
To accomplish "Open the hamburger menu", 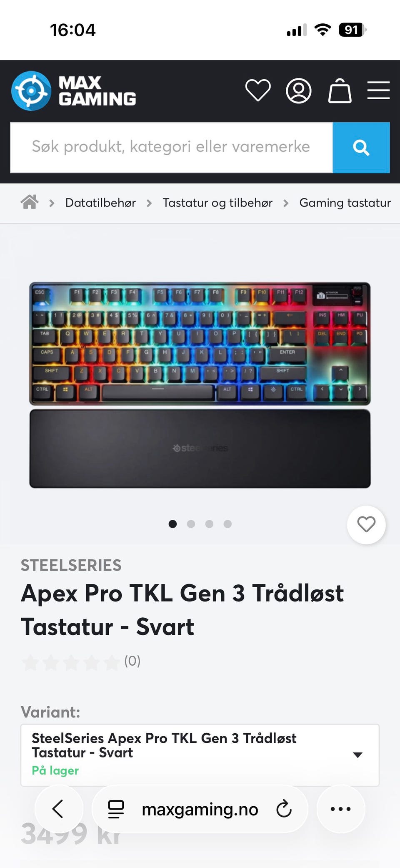I will coord(378,91).
